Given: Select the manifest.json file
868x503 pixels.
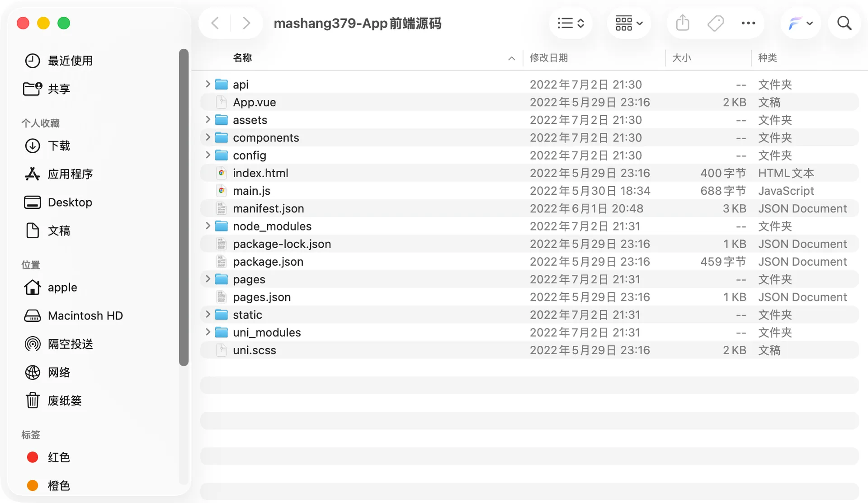Looking at the screenshot, I should click(529, 208).
